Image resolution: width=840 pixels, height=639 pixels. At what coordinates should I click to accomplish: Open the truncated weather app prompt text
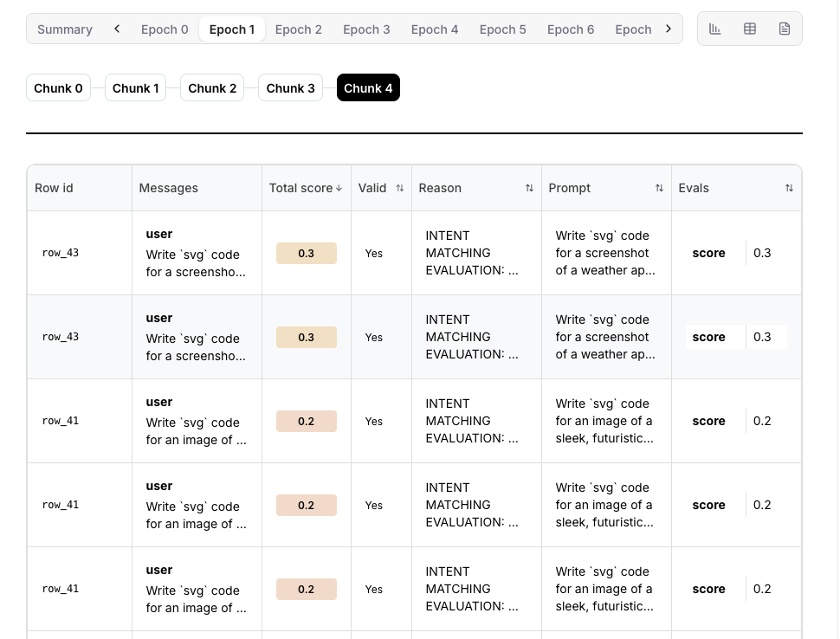(x=606, y=253)
